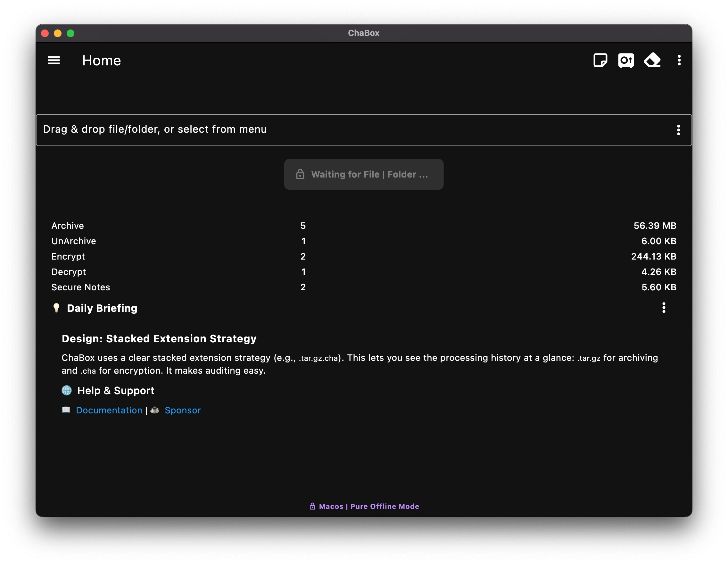Select the Archive statistics row label
The image size is (728, 564).
tap(68, 226)
